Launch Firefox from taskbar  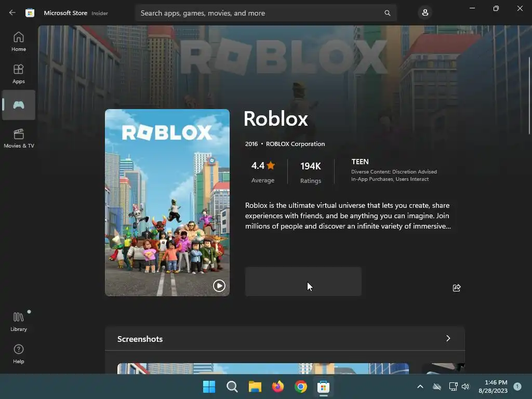click(x=278, y=387)
